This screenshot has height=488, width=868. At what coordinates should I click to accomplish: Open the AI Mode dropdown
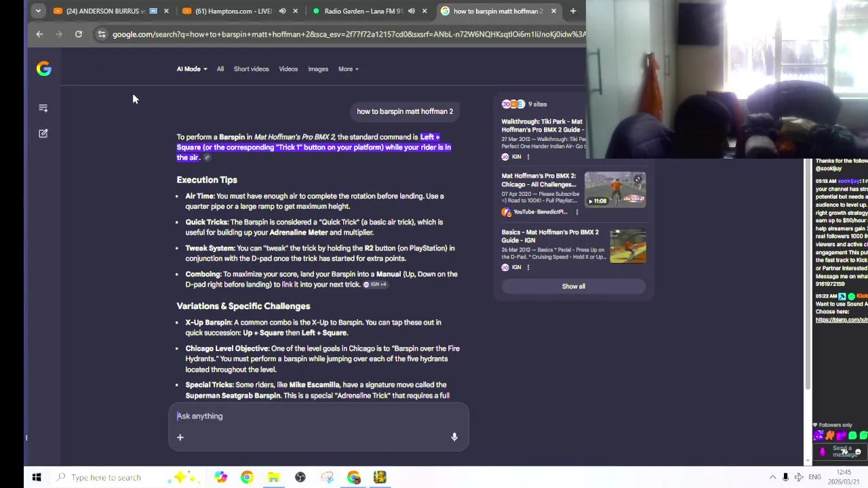pyautogui.click(x=192, y=68)
